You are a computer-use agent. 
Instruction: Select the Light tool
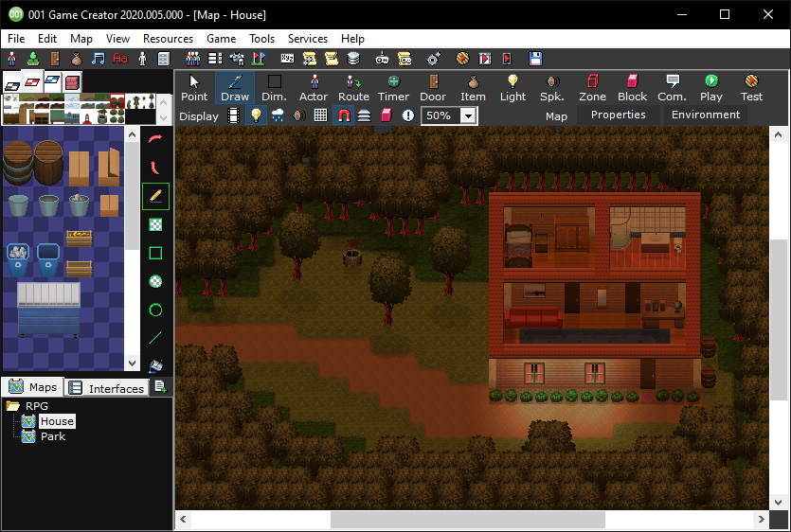(x=512, y=88)
